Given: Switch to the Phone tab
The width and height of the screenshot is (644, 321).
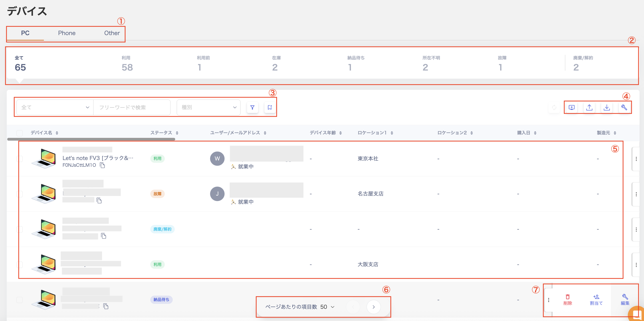Looking at the screenshot, I should 67,33.
